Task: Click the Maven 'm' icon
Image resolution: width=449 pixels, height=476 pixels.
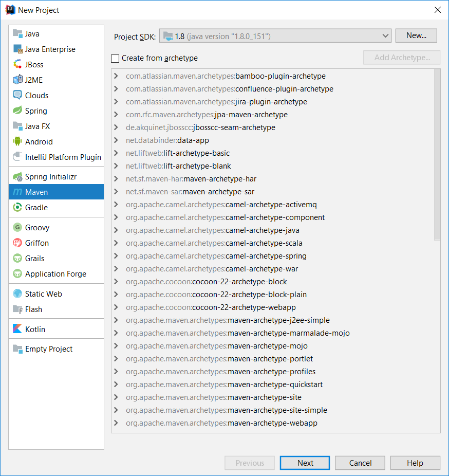Action: (17, 192)
